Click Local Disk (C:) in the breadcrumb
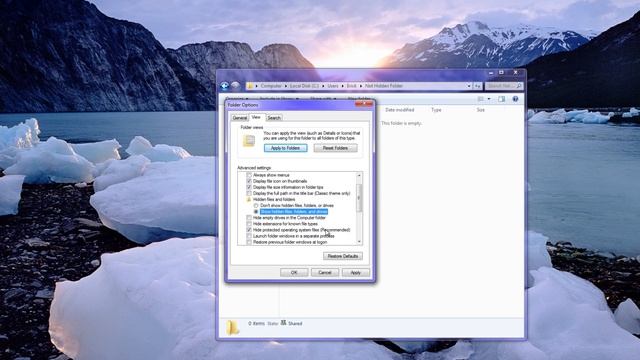The image size is (640, 360). [304, 86]
